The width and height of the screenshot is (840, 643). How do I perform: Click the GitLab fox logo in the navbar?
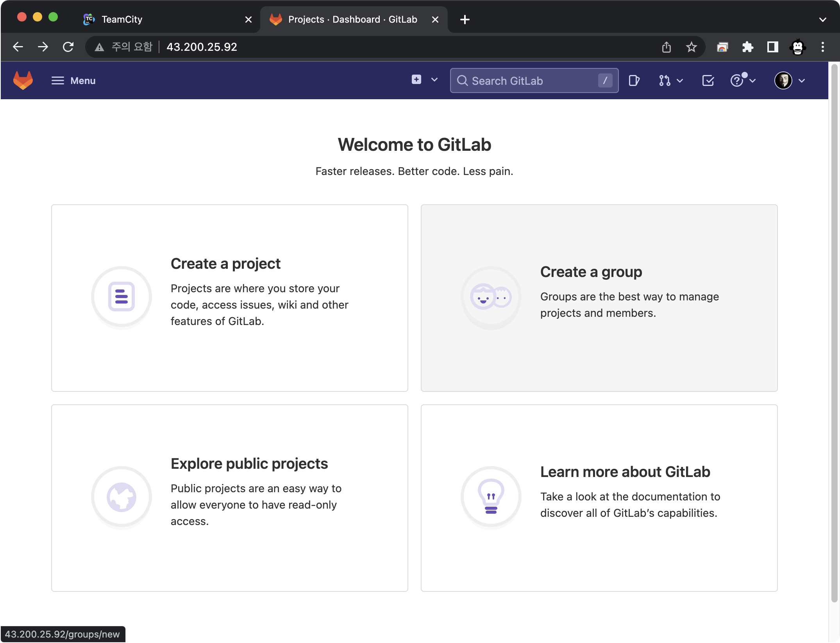(x=23, y=80)
